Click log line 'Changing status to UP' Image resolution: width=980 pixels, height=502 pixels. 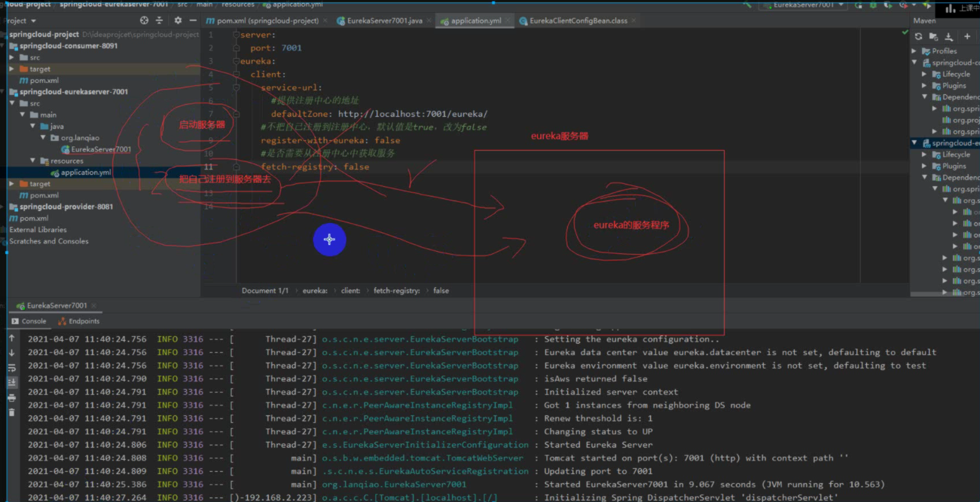(599, 431)
